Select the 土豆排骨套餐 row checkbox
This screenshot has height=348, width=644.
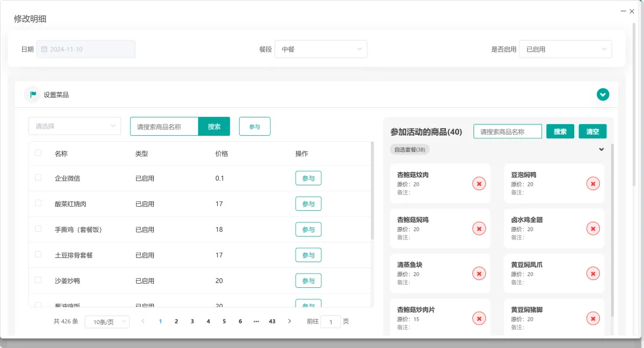click(38, 254)
